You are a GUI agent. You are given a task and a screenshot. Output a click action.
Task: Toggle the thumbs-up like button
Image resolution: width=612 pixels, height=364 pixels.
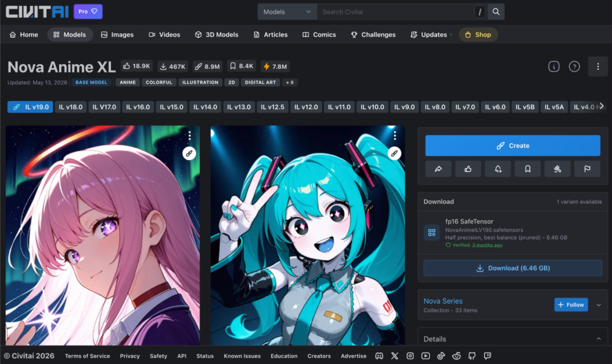point(468,169)
